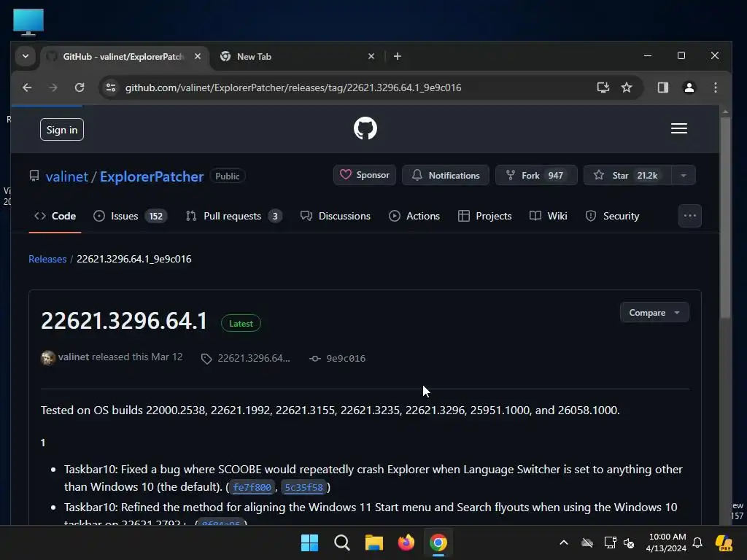Open the Windows Start menu
The image size is (747, 560).
point(309,542)
